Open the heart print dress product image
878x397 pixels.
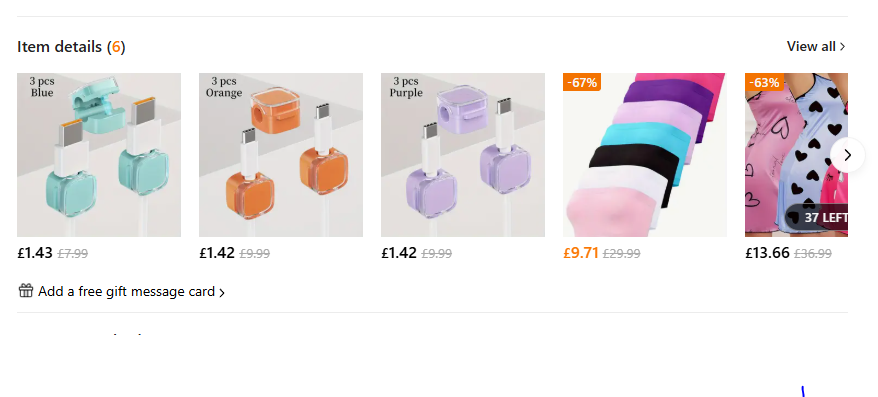coord(796,155)
